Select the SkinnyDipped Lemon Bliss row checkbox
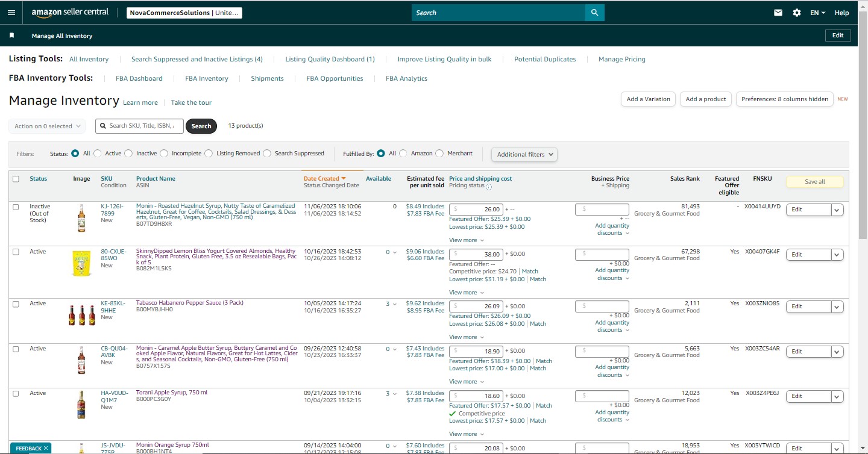The height and width of the screenshot is (454, 868). click(x=16, y=252)
